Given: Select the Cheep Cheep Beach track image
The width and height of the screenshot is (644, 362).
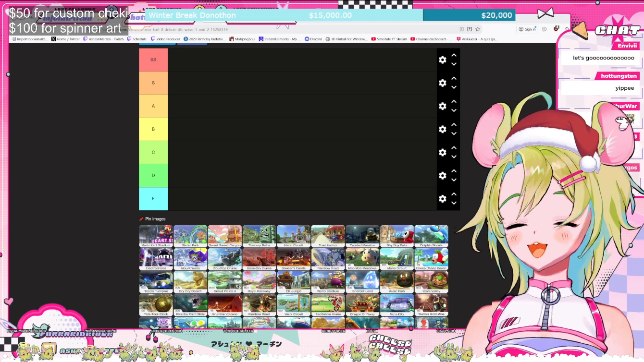Looking at the screenshot, I should [x=432, y=259].
